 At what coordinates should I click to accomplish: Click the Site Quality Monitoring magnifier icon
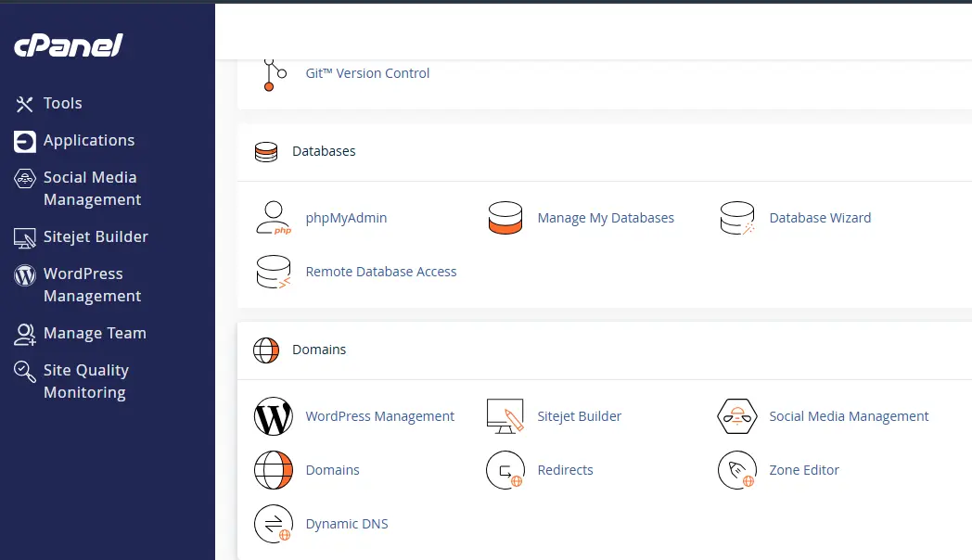(25, 372)
